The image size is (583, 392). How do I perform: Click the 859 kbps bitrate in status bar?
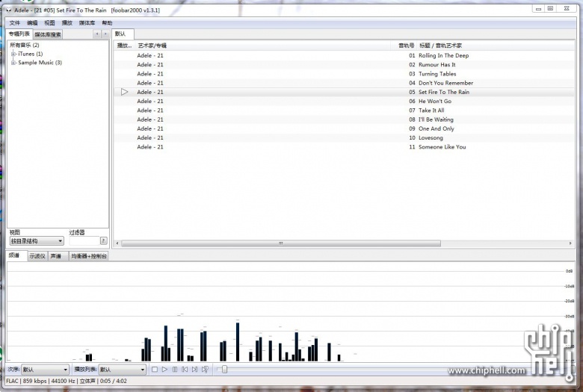(x=35, y=381)
